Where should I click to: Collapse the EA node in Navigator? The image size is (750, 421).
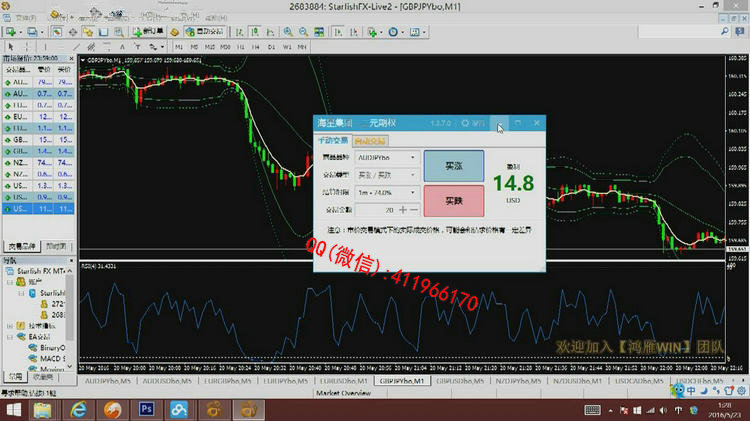click(10, 337)
